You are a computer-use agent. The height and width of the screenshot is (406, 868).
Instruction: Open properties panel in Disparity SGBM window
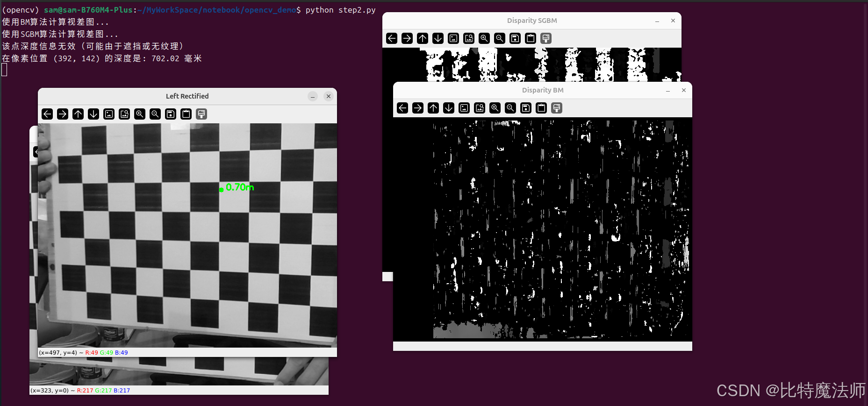point(546,38)
